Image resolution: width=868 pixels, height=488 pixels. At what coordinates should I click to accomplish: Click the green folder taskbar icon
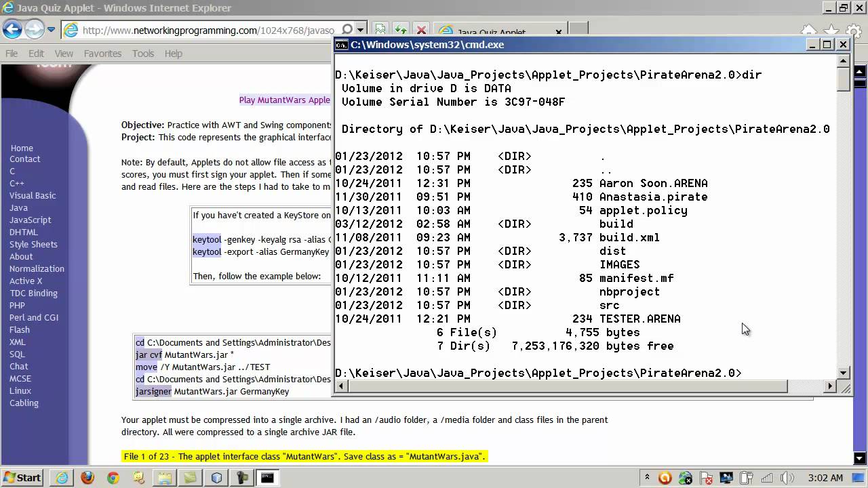(x=191, y=478)
